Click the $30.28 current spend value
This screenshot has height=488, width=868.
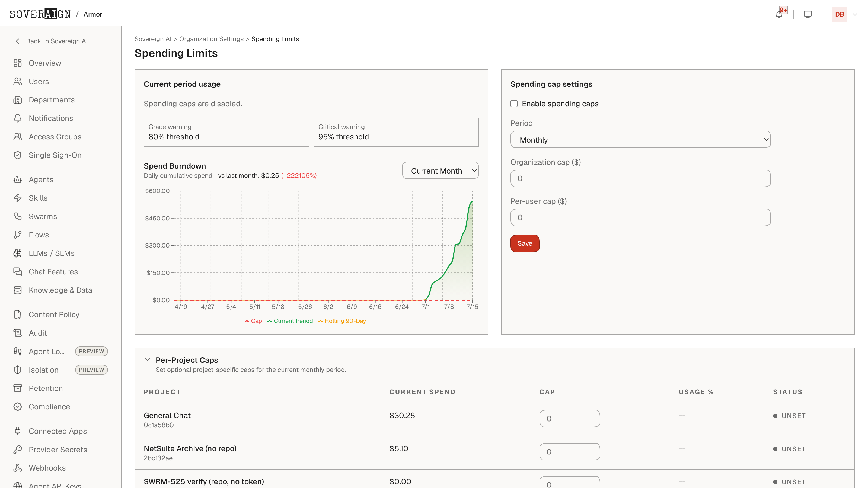(402, 416)
